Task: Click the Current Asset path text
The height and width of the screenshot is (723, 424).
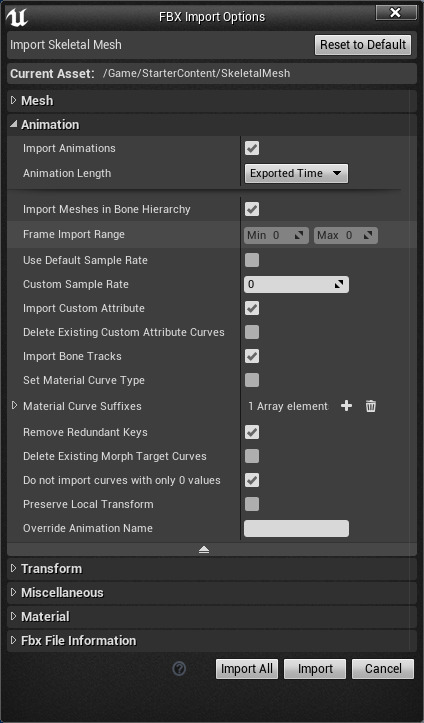Action: 196,73
